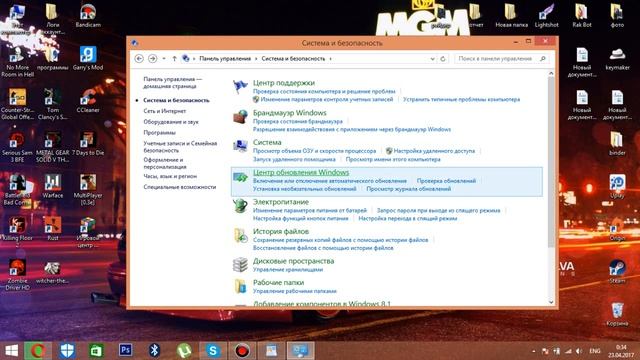
Task: Click Установка необязательных обновлений link
Action: [304, 189]
